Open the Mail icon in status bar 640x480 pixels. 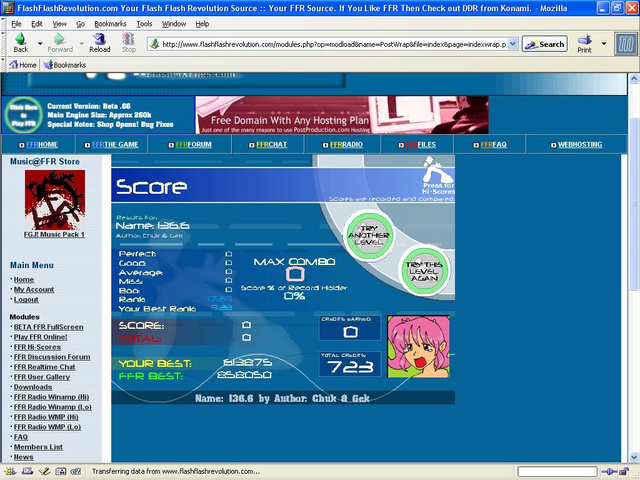pos(27,471)
